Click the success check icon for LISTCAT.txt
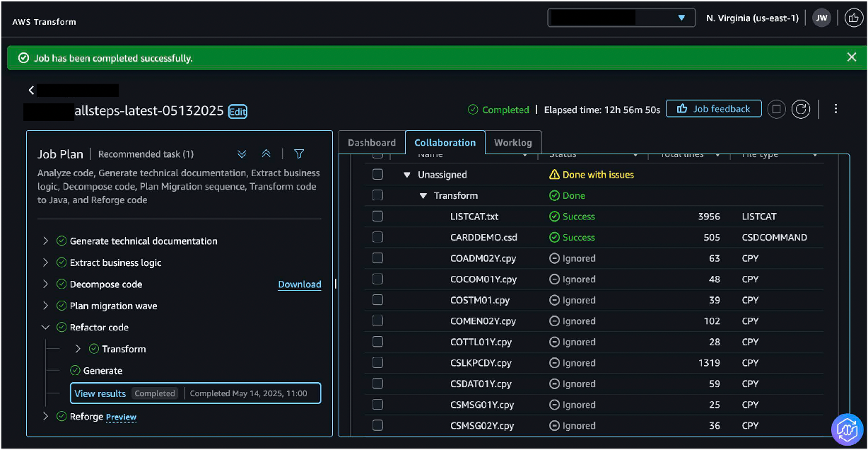This screenshot has height=450, width=868. pyautogui.click(x=555, y=217)
